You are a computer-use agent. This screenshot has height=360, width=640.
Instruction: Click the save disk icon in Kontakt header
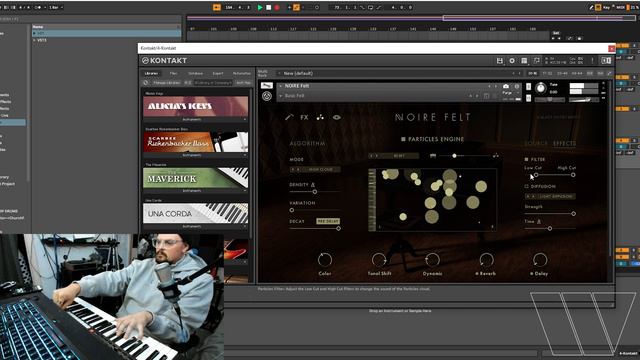tap(500, 61)
